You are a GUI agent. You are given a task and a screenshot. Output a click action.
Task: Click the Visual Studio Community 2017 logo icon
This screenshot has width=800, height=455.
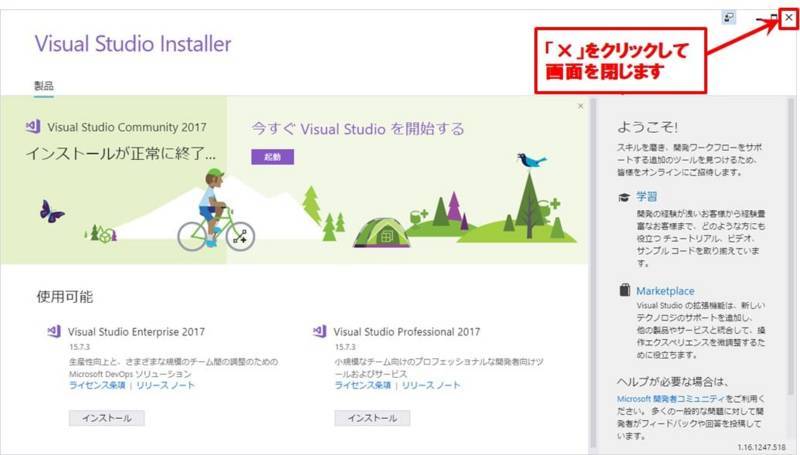[x=33, y=125]
